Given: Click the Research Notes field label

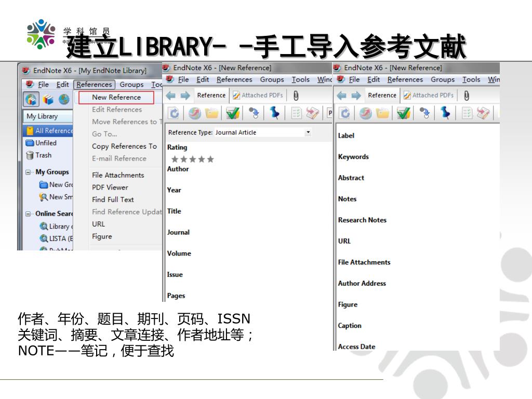Looking at the screenshot, I should coord(362,220).
